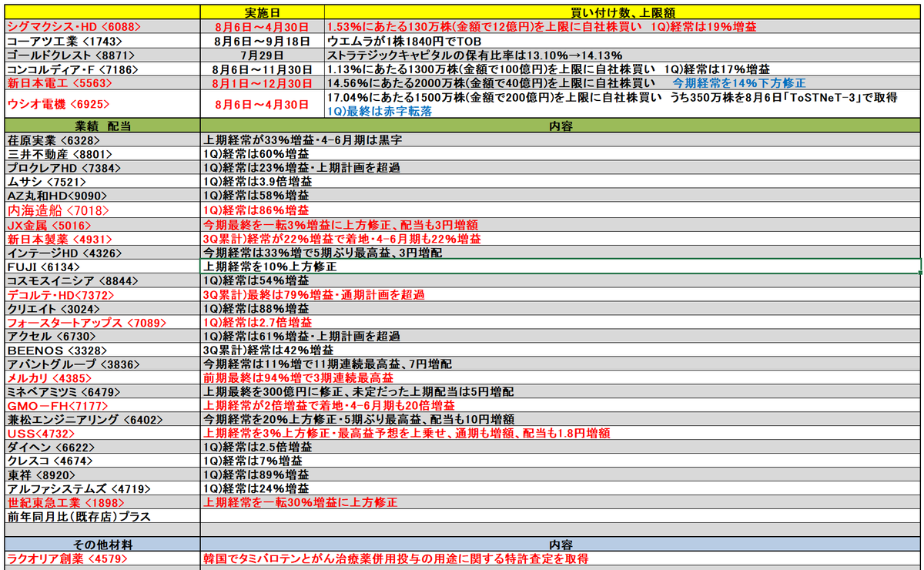Select the cell JX金属 <5016>
Viewport: 924px width, 570px height.
coord(102,224)
